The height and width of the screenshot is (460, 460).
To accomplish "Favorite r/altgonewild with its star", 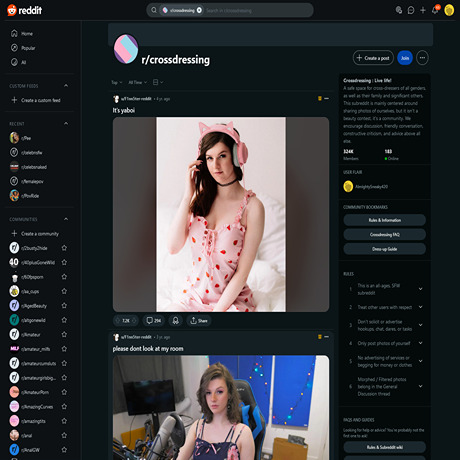I will tap(64, 320).
